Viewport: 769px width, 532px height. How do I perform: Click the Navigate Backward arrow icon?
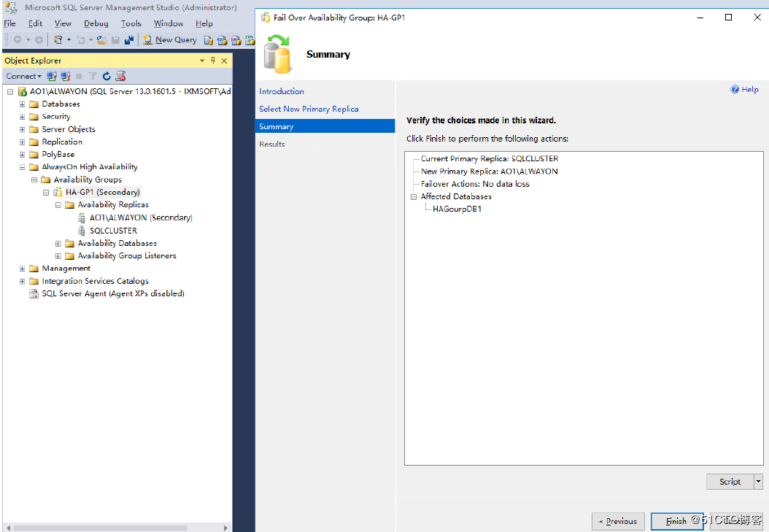18,39
